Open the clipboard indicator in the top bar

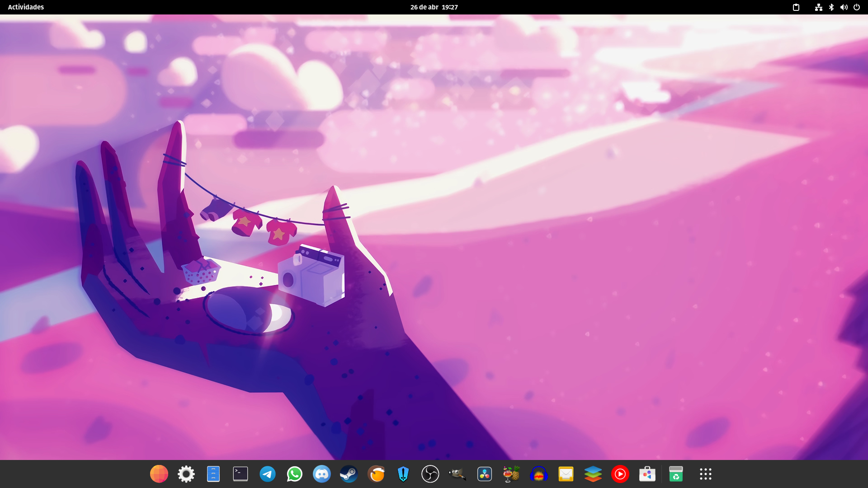(796, 7)
